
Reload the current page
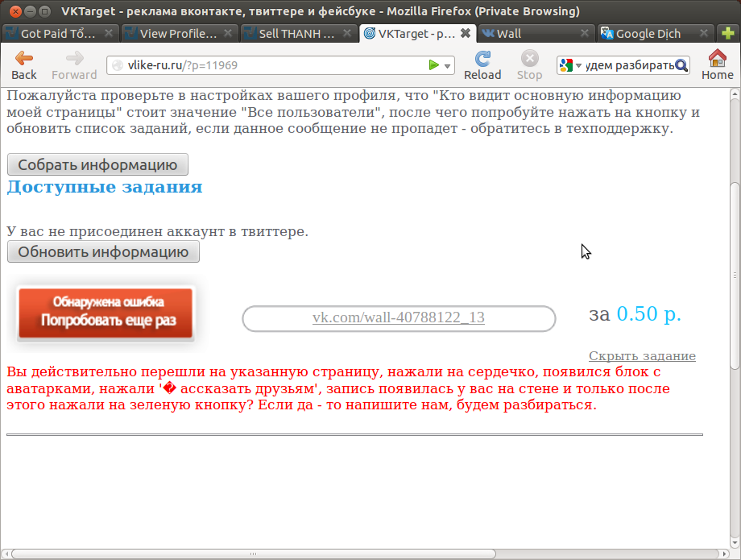tap(482, 65)
